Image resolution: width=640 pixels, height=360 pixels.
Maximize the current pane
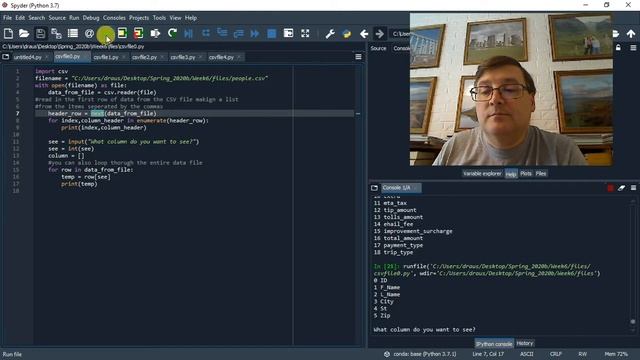pyautogui.click(x=289, y=33)
